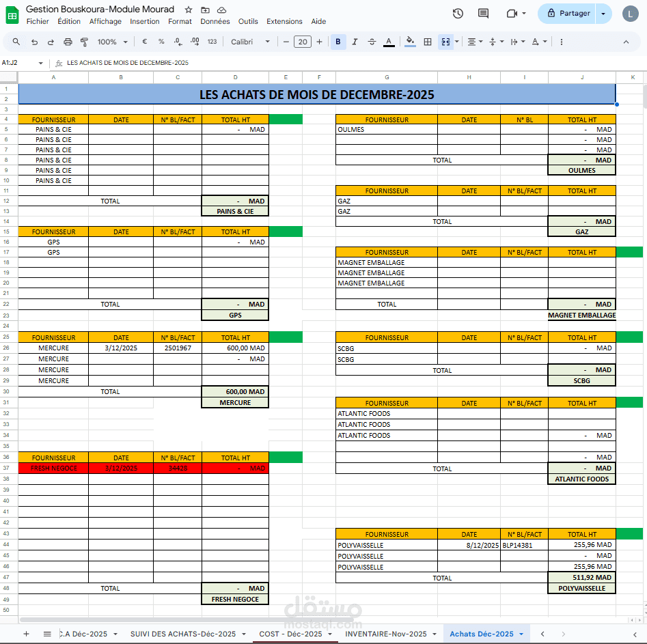Toggle strikethrough formatting

coord(372,42)
